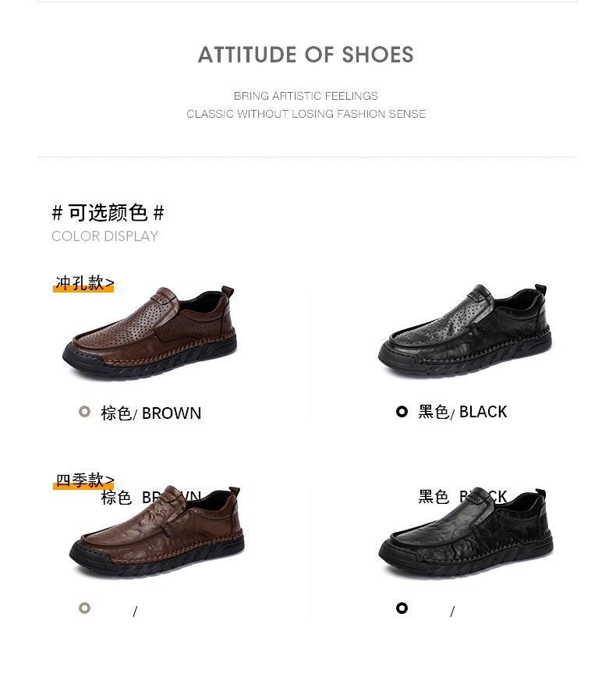The image size is (616, 688).
Task: Click the COLOR DISPLAY subtitle
Action: pyautogui.click(x=104, y=236)
